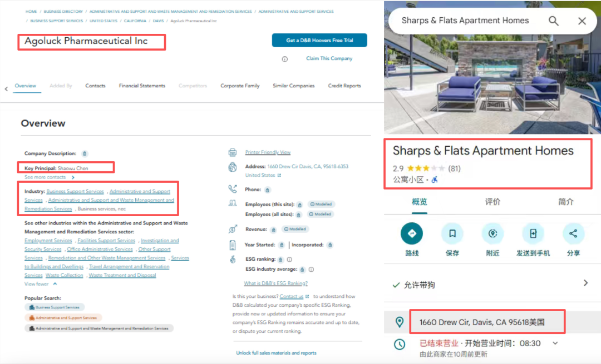
Task: Click the clock icon beside opening hours
Action: tap(400, 344)
